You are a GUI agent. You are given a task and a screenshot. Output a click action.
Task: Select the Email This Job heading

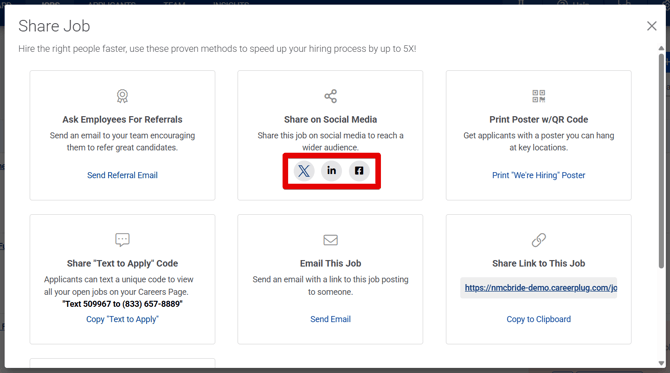coord(330,264)
